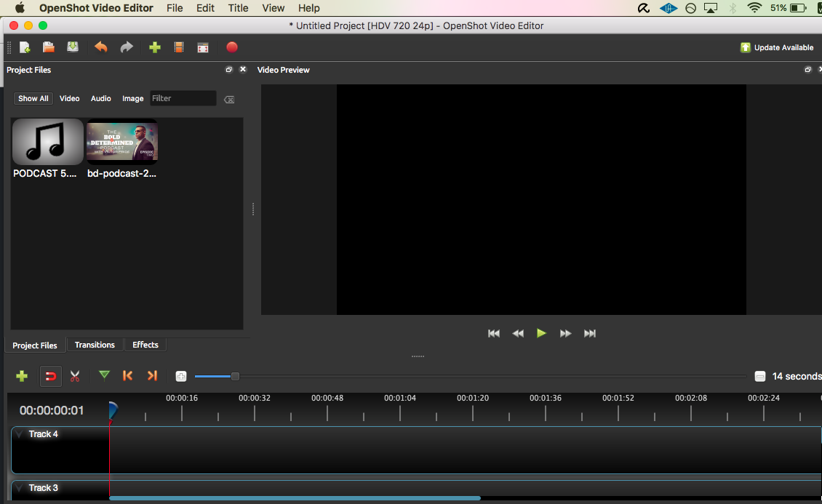
Task: Select the bd-podcast image thumbnail
Action: (x=122, y=142)
